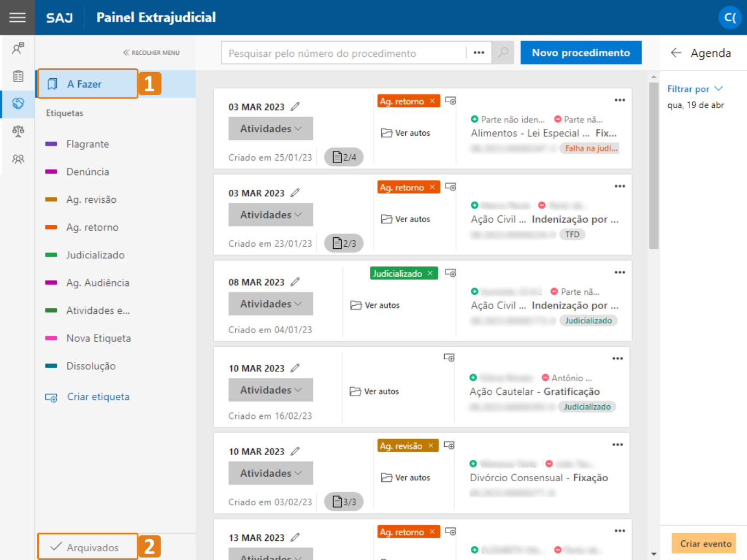Open more options on Divórcio Consensual card
747x560 pixels.
click(x=617, y=445)
